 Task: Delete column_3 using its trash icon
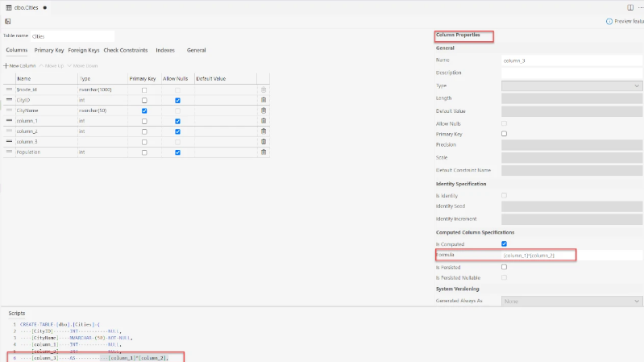264,141
